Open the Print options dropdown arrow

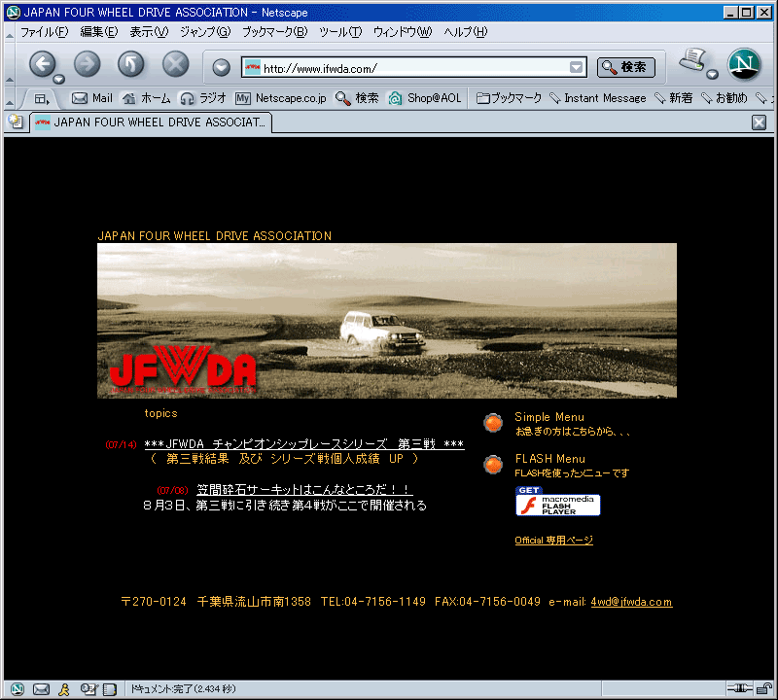712,75
